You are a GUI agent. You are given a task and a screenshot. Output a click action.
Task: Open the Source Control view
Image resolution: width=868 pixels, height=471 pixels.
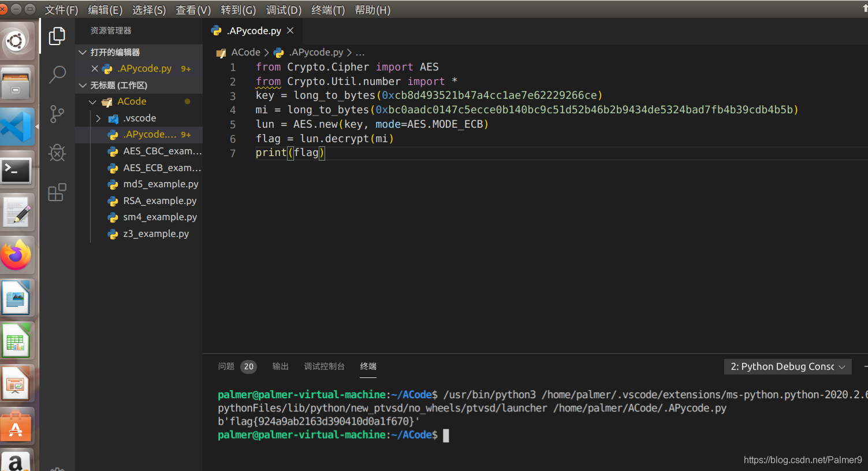click(x=57, y=114)
